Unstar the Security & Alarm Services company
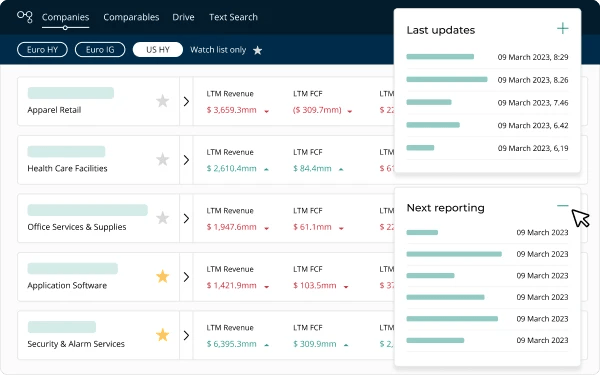 click(163, 335)
